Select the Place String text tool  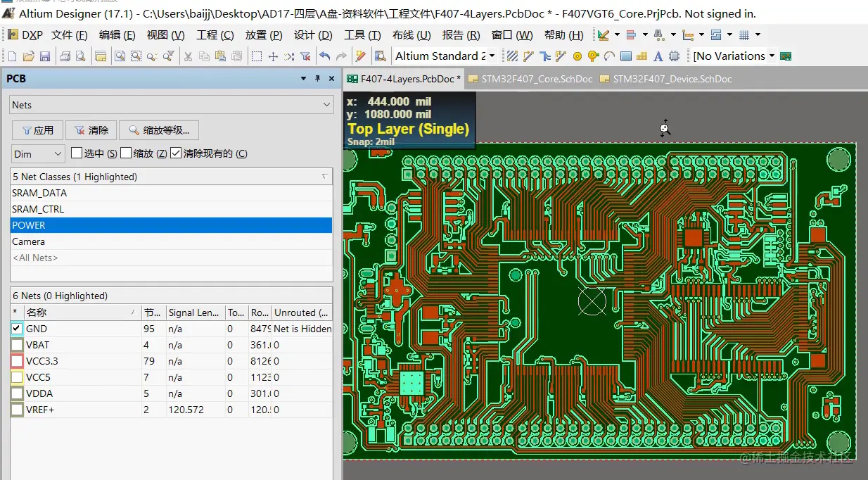(658, 56)
